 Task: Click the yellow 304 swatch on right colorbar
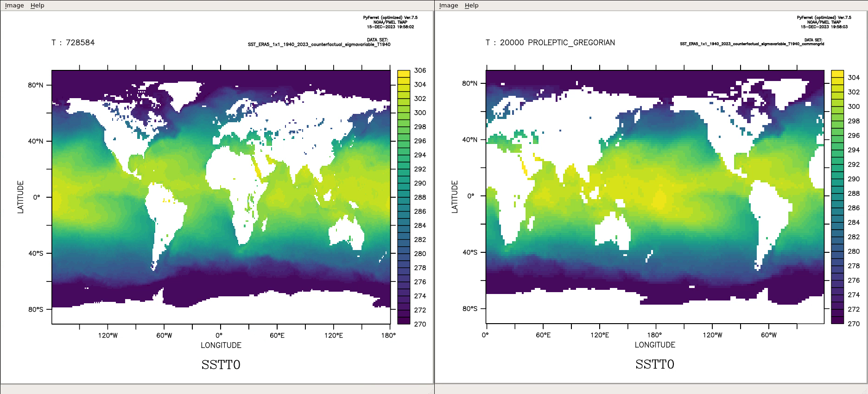click(837, 74)
